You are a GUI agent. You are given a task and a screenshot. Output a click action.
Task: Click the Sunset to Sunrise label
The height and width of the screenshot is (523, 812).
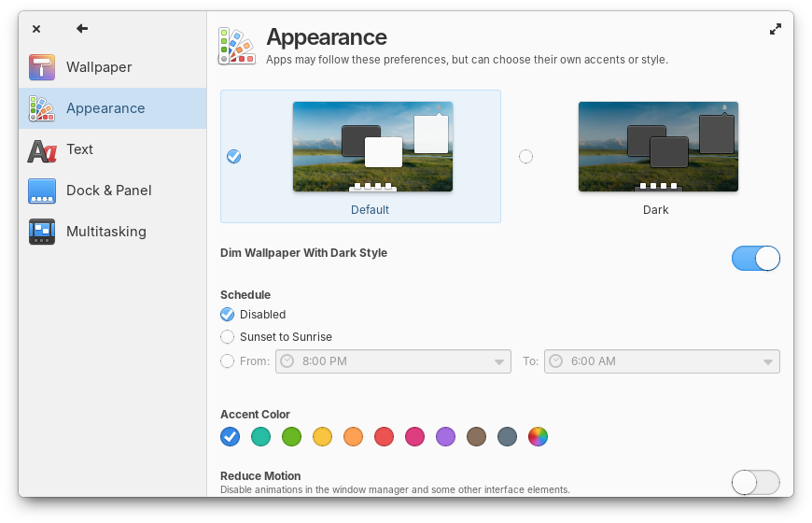286,337
